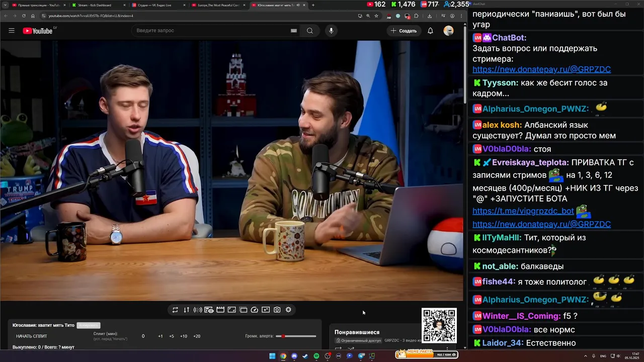Toggle playlist loop icon under Понравившиеся
The height and width of the screenshot is (362, 644).
[338, 348]
